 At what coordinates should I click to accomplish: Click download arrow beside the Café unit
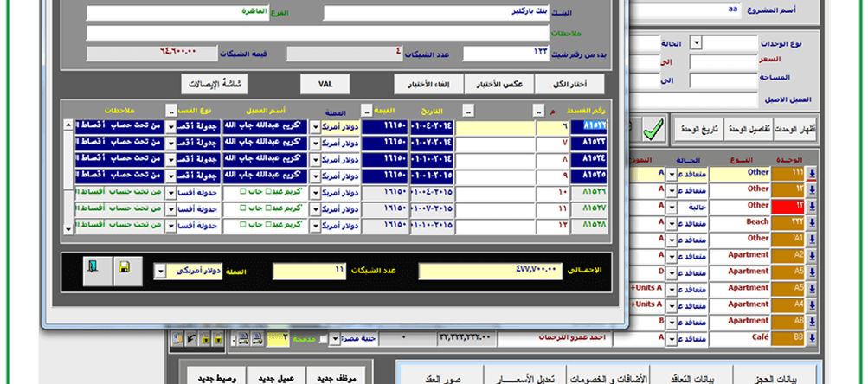click(812, 337)
